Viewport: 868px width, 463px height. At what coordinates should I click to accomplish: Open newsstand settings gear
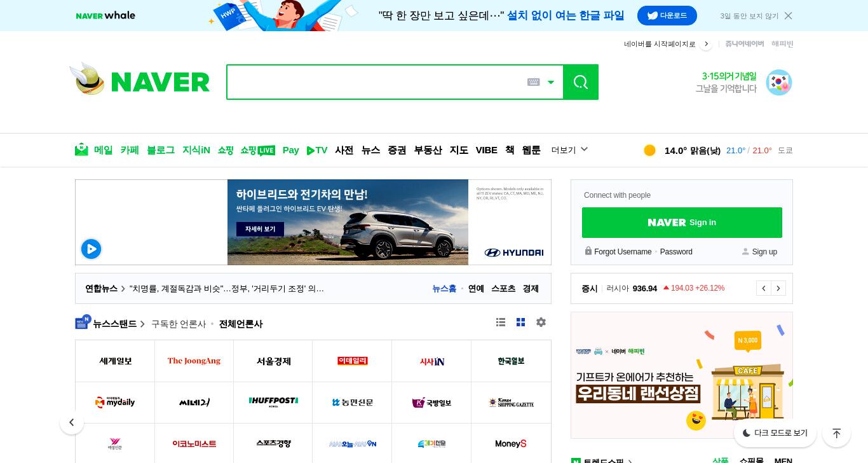[541, 322]
